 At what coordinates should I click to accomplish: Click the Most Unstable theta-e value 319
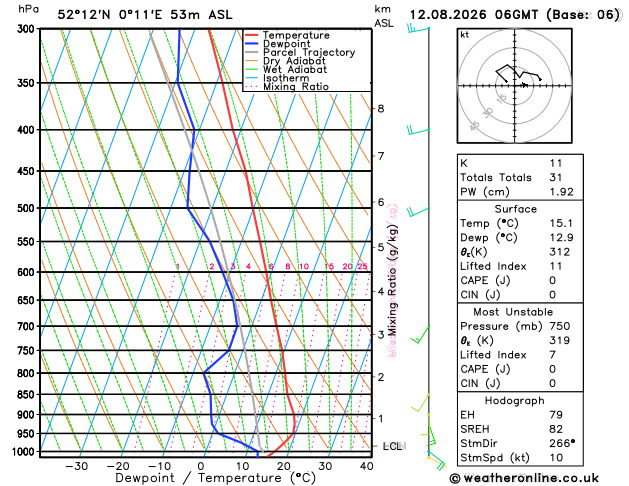tap(560, 340)
